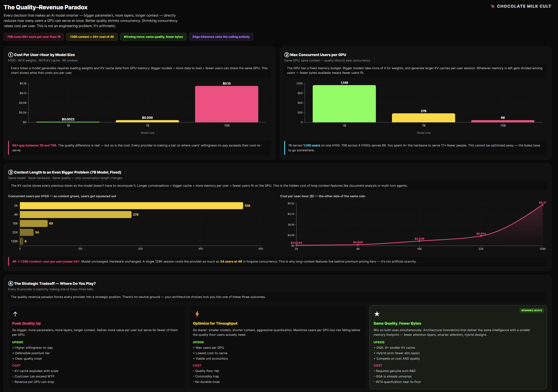This screenshot has width=558, height=392.
Task: Click the lightning bolt icon for Optimize for Throughput
Action: [197, 314]
